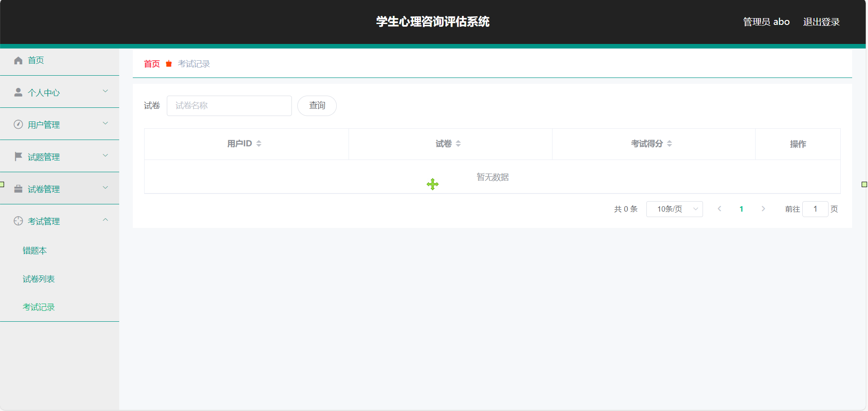Viewport: 868px width, 411px height.
Task: Collapse 考试管理 menu chevron
Action: (x=105, y=220)
